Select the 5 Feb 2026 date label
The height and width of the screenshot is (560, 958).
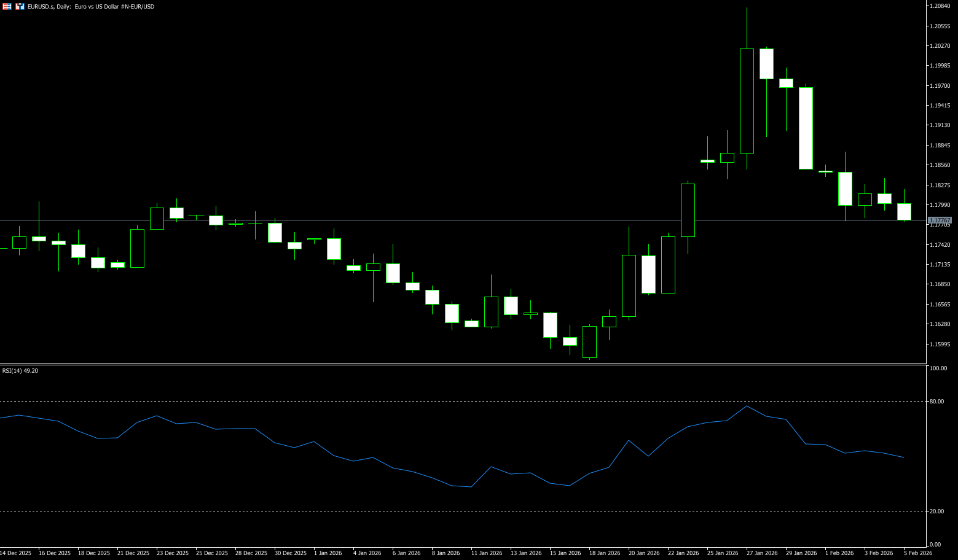(917, 553)
